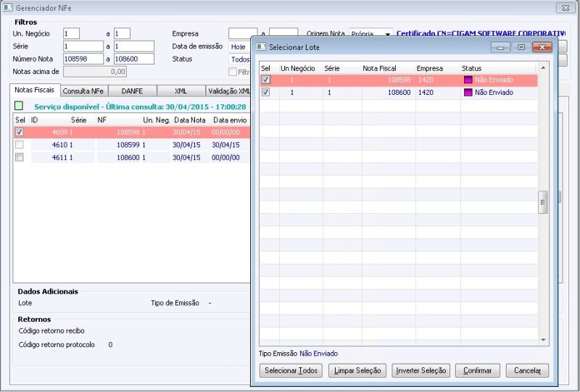Image resolution: width=580 pixels, height=392 pixels.
Task: Toggle the Sel checkbox for ID 4610
Action: click(20, 145)
